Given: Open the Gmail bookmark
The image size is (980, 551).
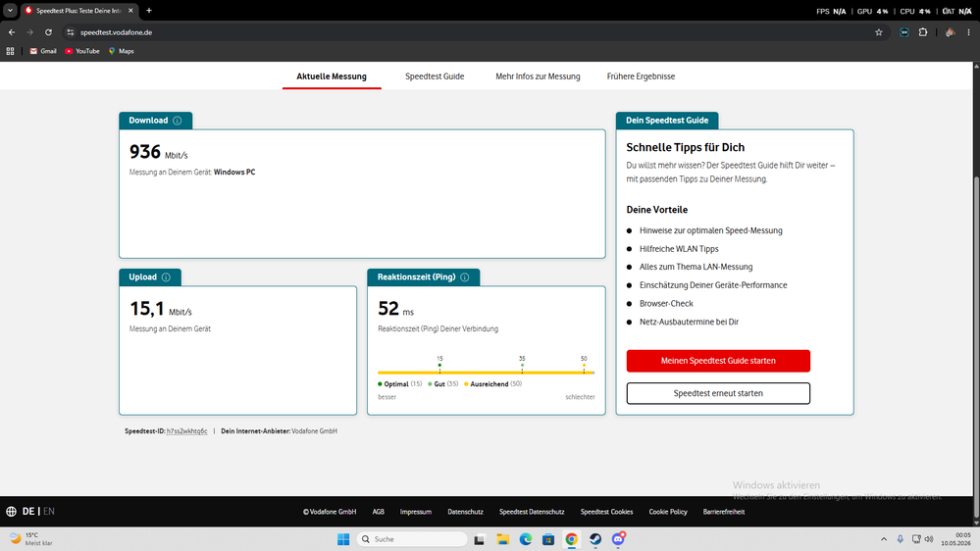Looking at the screenshot, I should point(43,51).
